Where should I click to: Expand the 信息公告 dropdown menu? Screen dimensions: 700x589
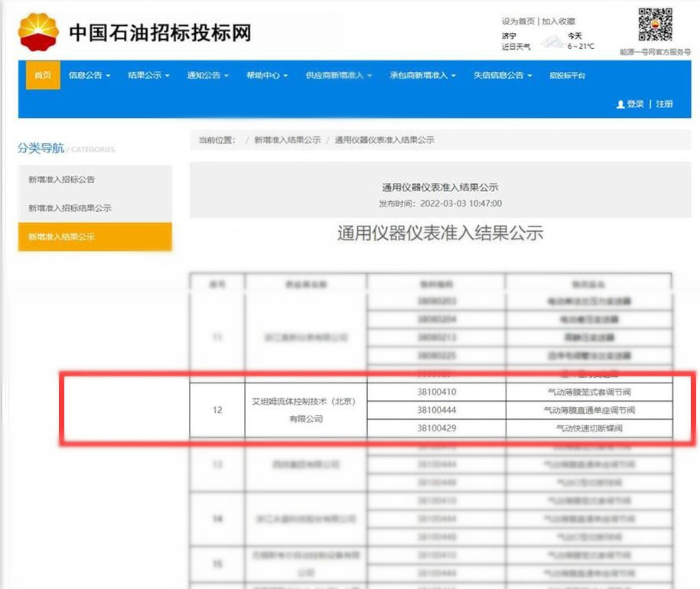tap(90, 75)
